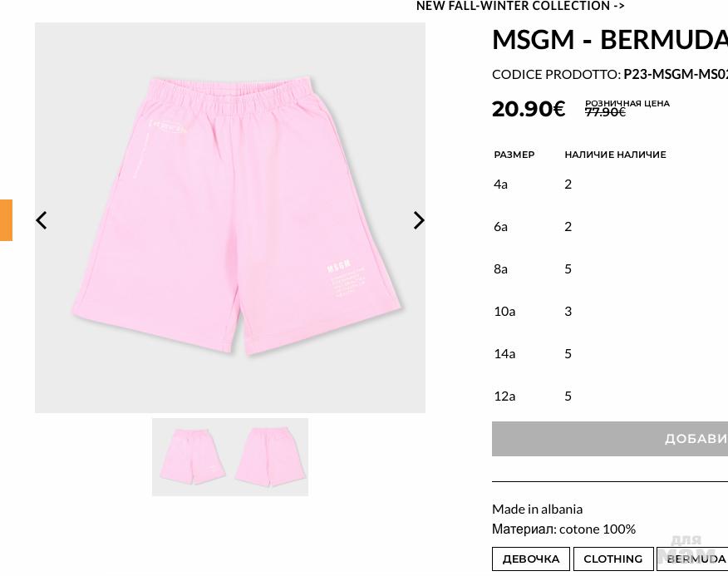Open the ДЕВОЧКА tag

531,559
